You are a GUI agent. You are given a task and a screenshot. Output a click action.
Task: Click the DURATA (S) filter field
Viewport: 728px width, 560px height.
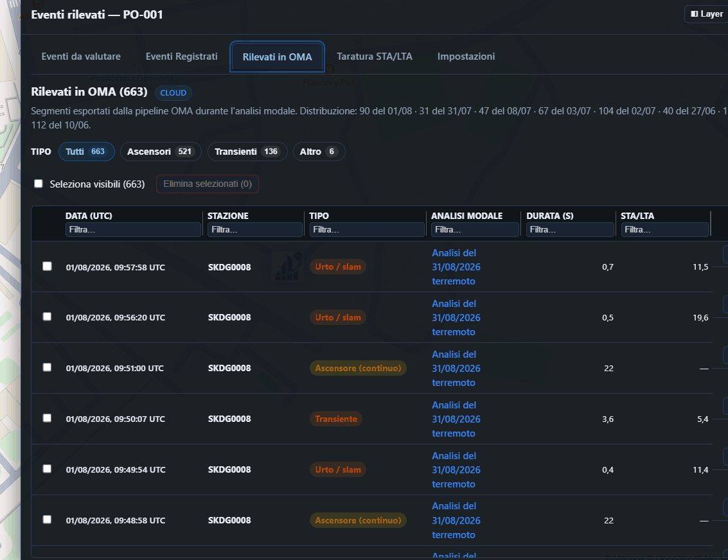coord(570,230)
